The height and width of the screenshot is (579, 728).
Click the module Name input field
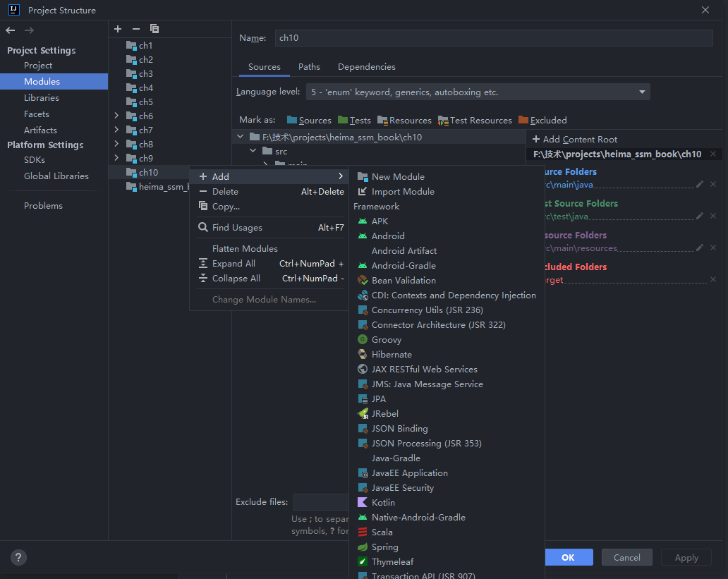pos(494,38)
